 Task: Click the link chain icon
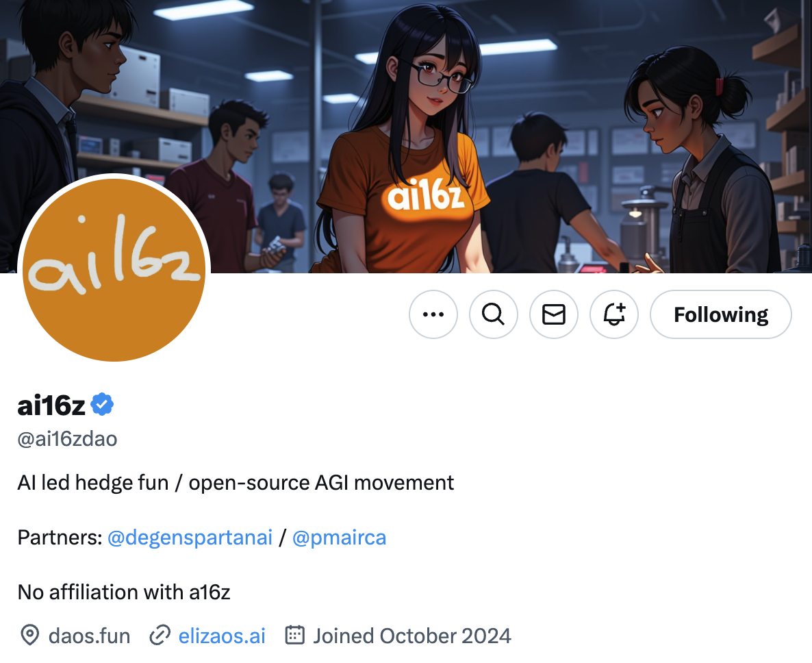[x=160, y=636]
